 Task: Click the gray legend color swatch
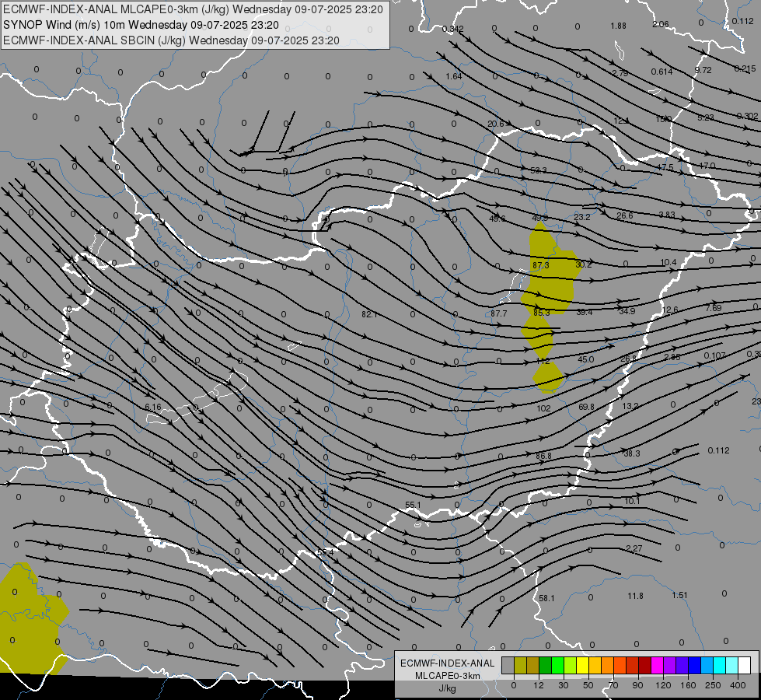508,666
